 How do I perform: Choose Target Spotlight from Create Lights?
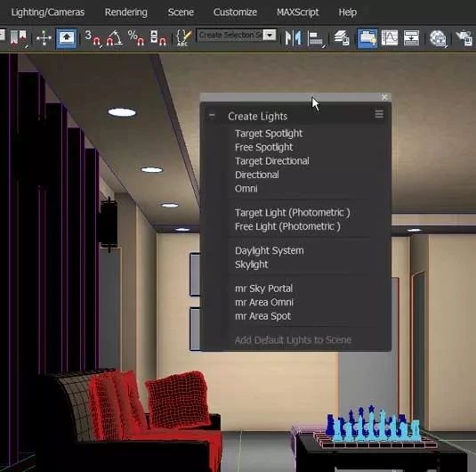pyautogui.click(x=269, y=134)
